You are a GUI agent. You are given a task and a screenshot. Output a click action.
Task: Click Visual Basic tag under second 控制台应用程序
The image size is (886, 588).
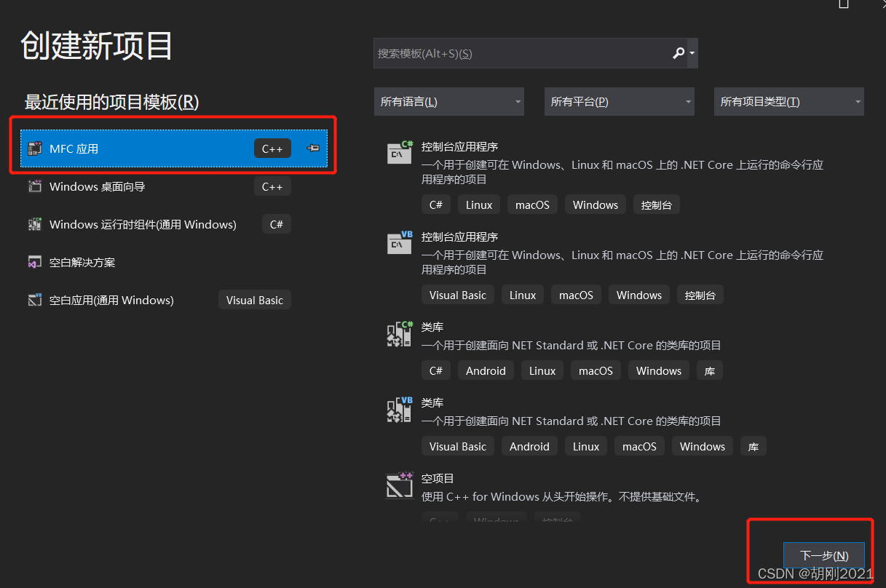coord(458,295)
